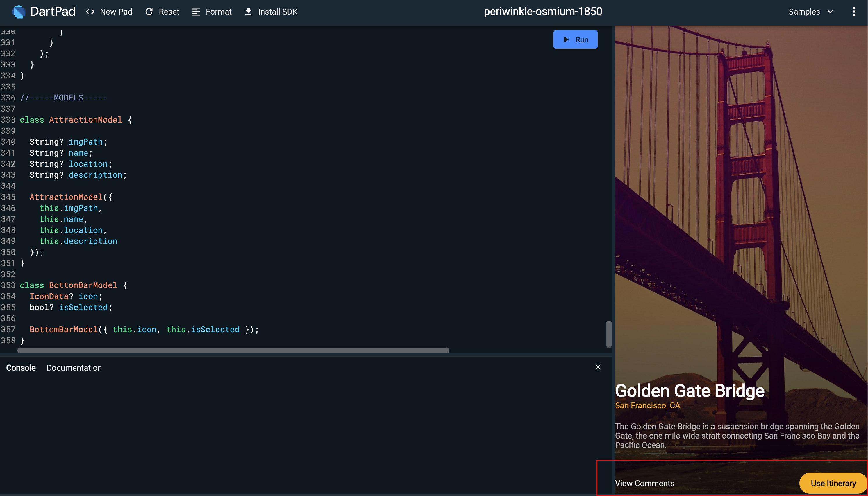Screen dimensions: 868x496
Task: Click the String? location; line
Action: (71, 164)
